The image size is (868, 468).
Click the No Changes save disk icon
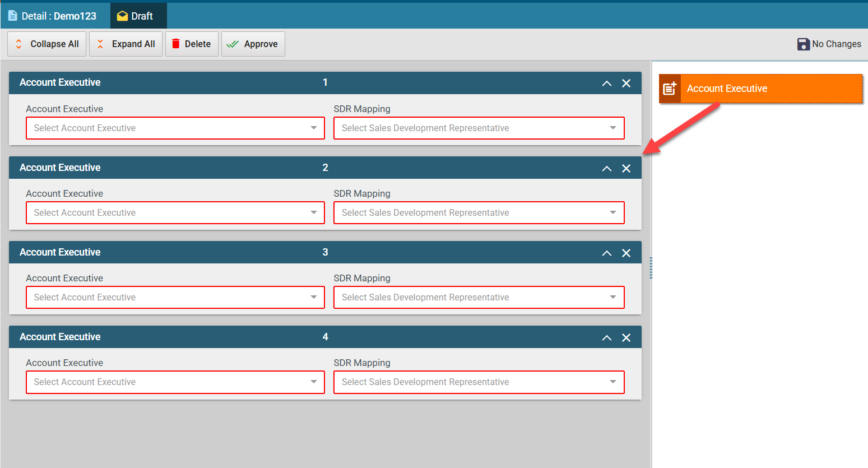[x=803, y=44]
